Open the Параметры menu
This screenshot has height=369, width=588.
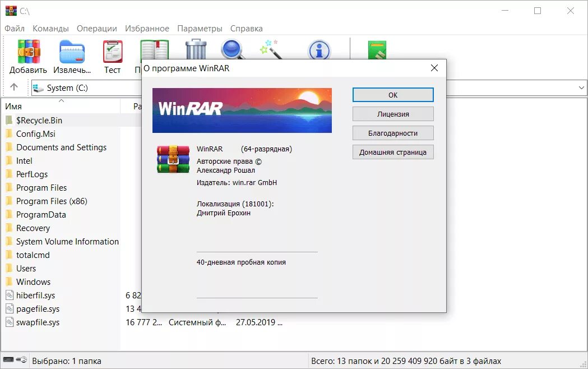[x=200, y=29]
